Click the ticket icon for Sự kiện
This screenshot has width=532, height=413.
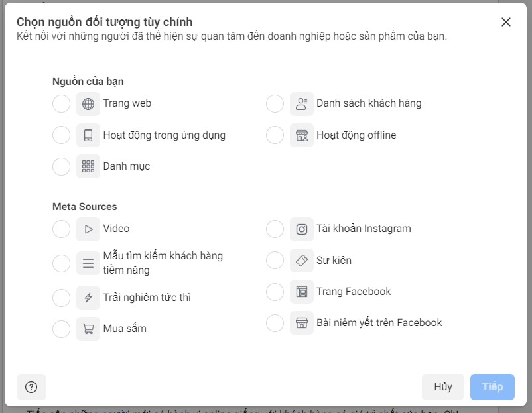(x=301, y=261)
